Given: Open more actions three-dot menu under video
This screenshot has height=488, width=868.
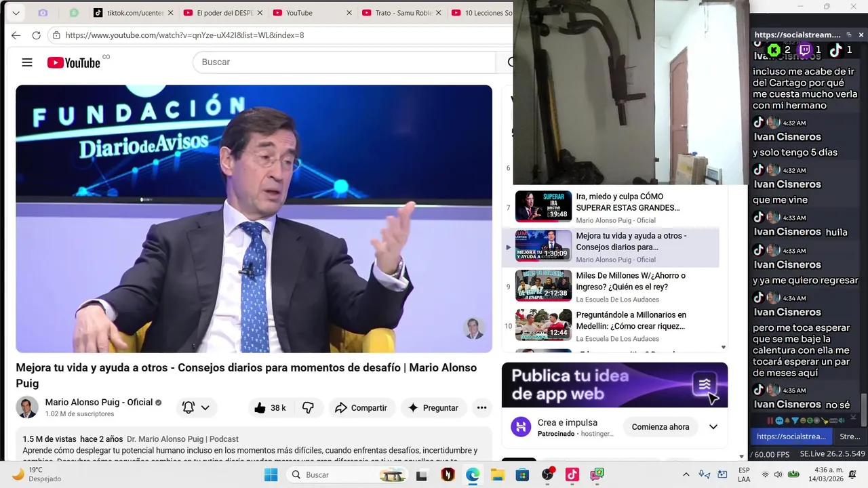Looking at the screenshot, I should coord(481,408).
